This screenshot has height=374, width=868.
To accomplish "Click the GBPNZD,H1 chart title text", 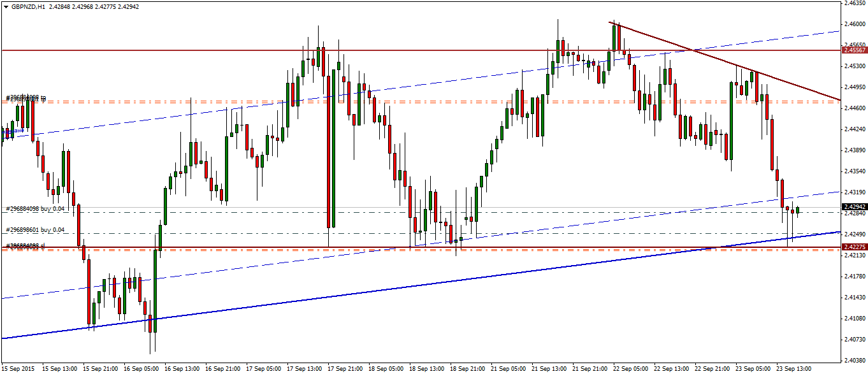I will [27, 6].
